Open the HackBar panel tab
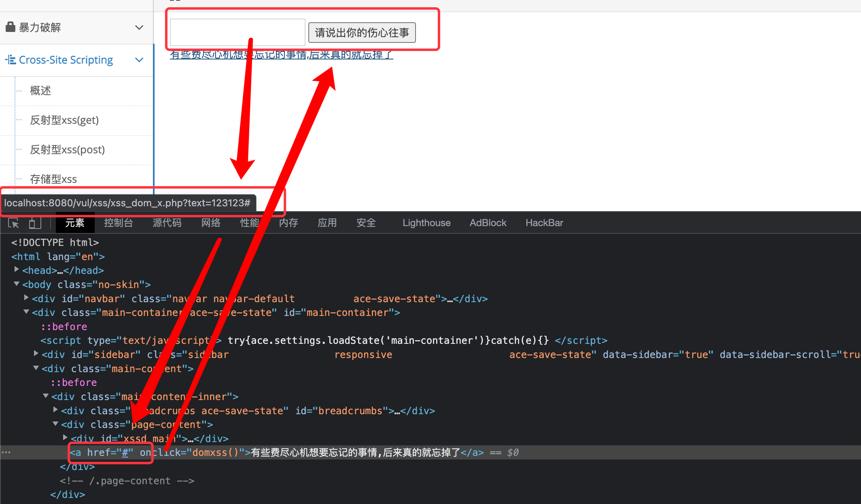This screenshot has width=861, height=504. pyautogui.click(x=544, y=223)
